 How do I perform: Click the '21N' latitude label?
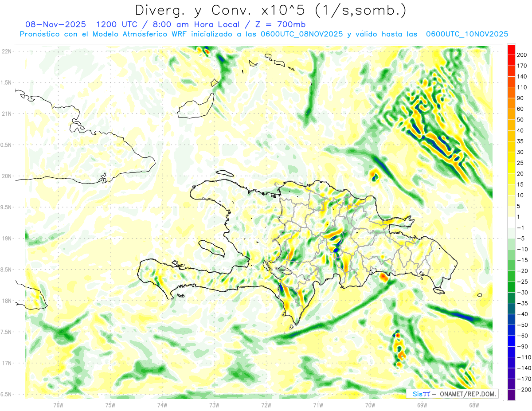click(7, 114)
